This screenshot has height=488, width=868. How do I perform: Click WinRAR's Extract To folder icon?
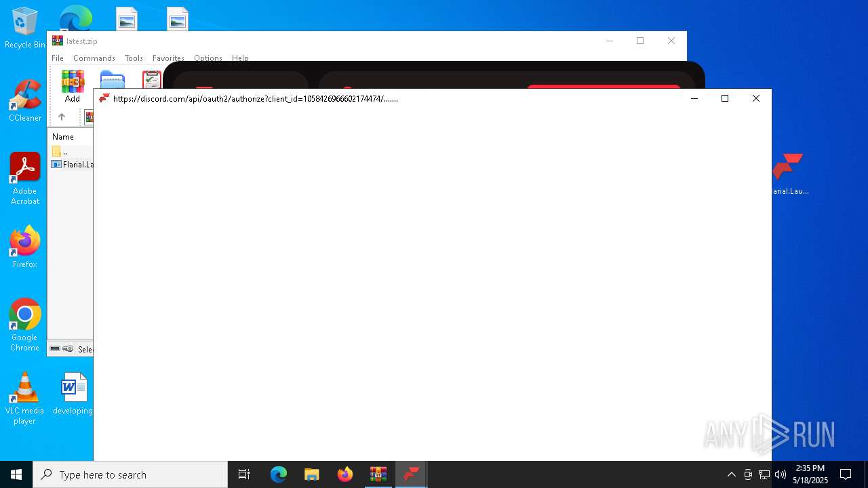(113, 79)
